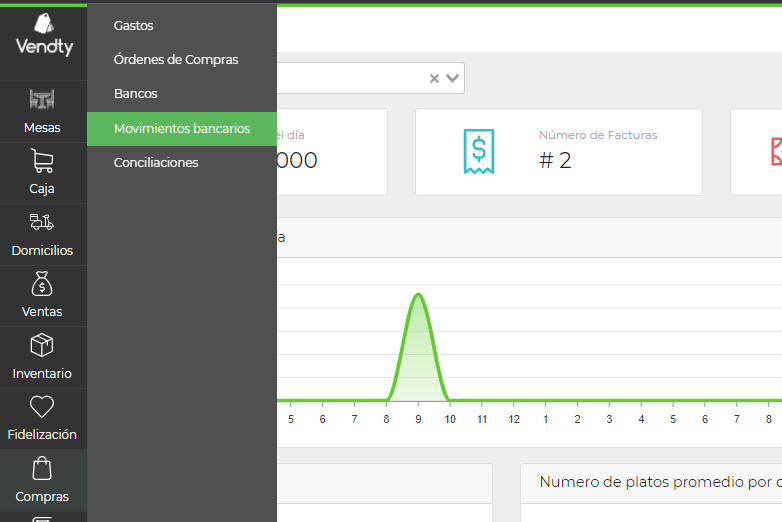Click the Vendty logo
This screenshot has width=782, height=522.
click(44, 34)
